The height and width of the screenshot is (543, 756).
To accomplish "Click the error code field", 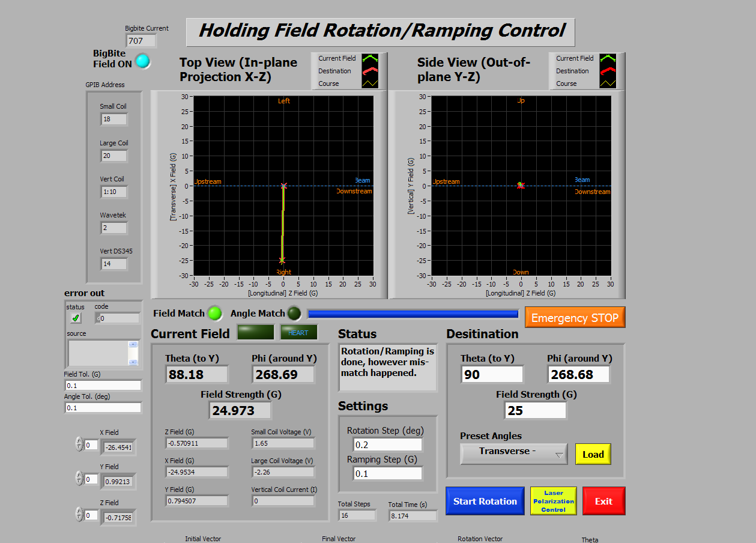I will pos(117,318).
